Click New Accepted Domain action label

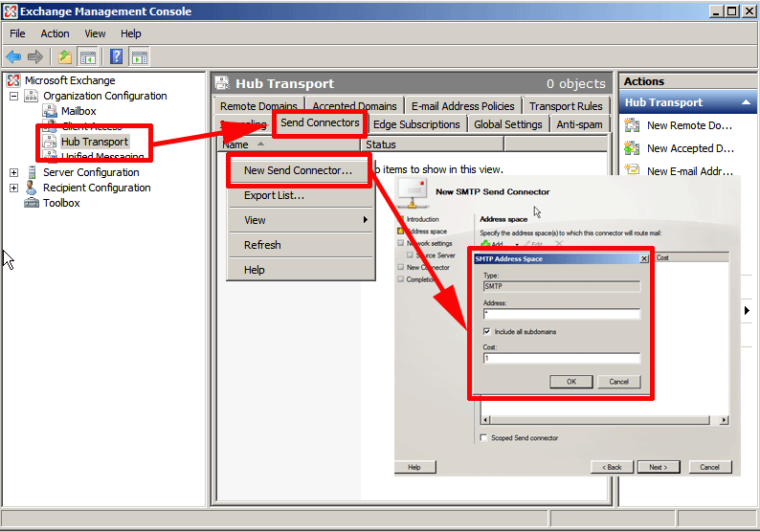click(690, 148)
